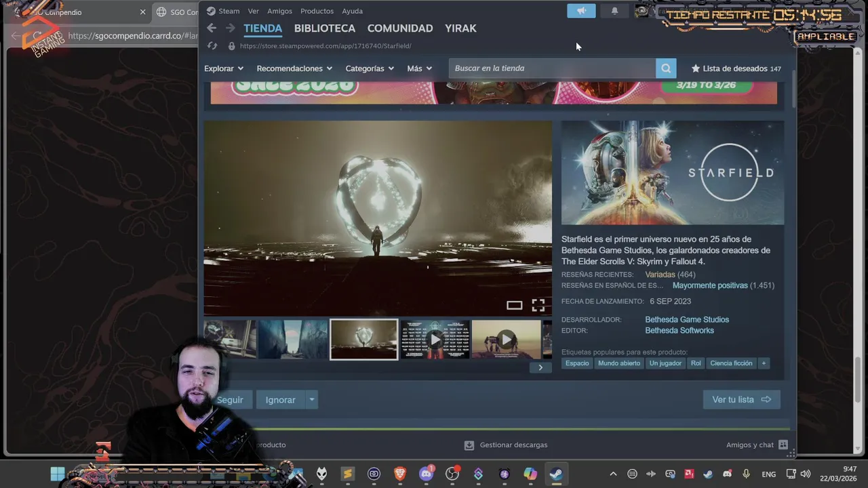Open the Categorías dropdown menu

370,68
